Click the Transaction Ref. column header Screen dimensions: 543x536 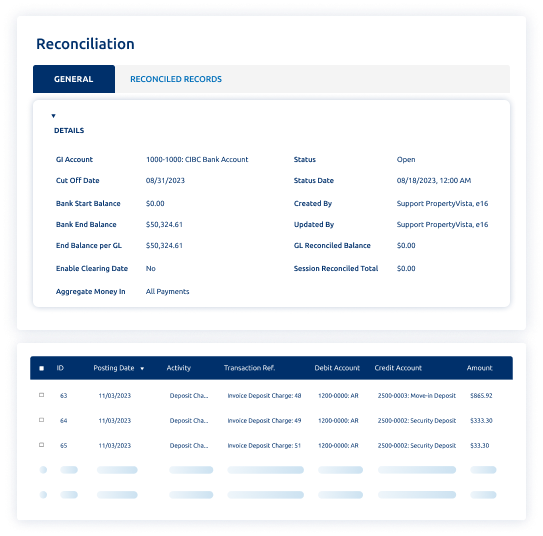point(249,368)
